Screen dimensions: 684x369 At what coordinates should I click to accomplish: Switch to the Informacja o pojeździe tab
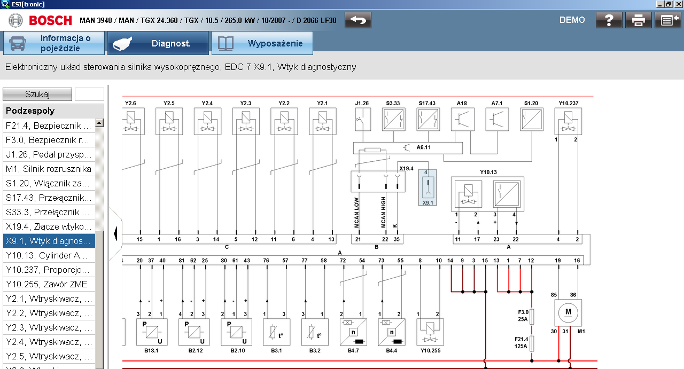coord(54,43)
